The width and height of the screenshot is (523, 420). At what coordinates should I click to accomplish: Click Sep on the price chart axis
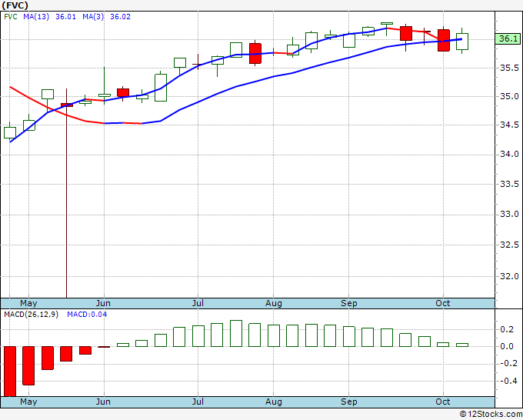coord(349,303)
